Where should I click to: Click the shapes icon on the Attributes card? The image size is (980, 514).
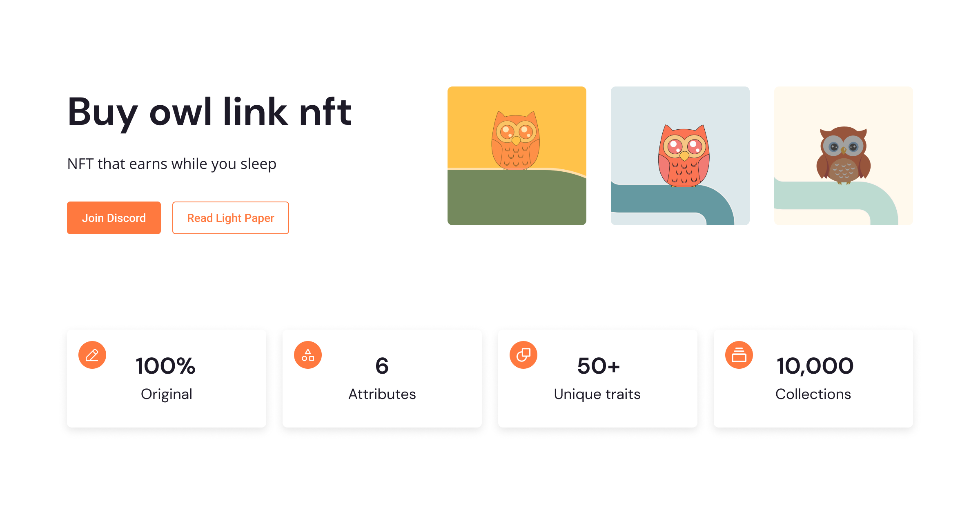tap(307, 354)
